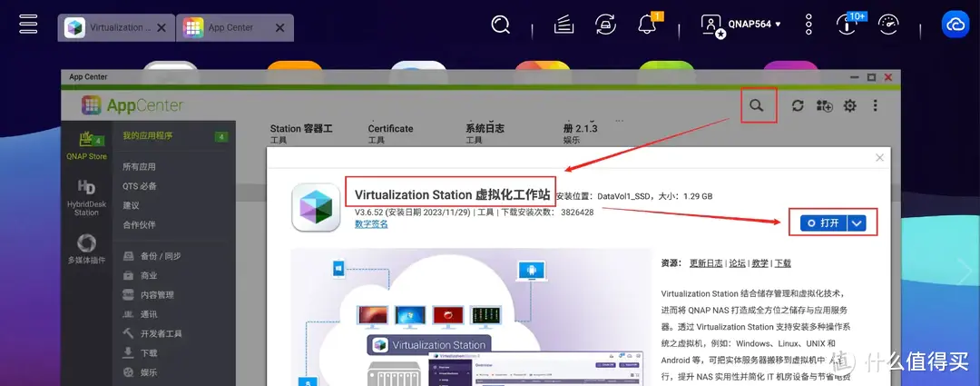Close the Virtualization Station detail dialog

(879, 158)
